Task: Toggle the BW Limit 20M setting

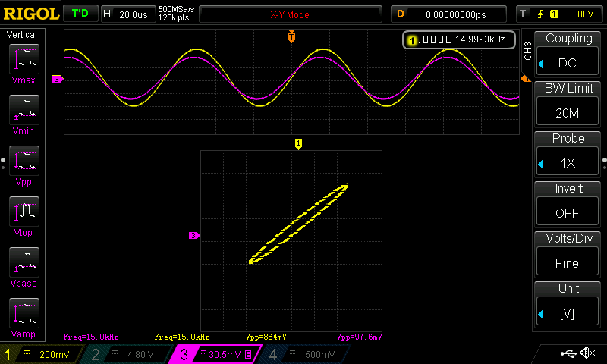Action: (567, 112)
